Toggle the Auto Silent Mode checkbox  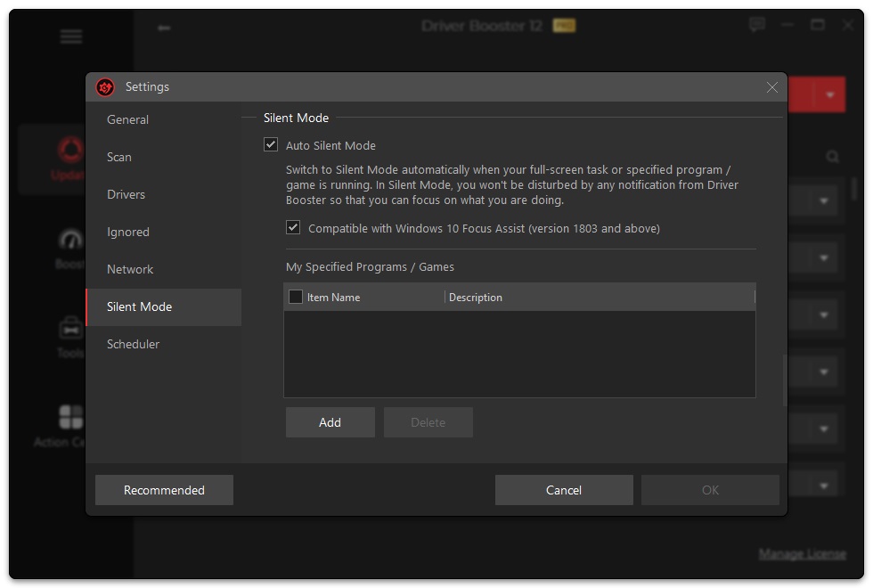271,144
